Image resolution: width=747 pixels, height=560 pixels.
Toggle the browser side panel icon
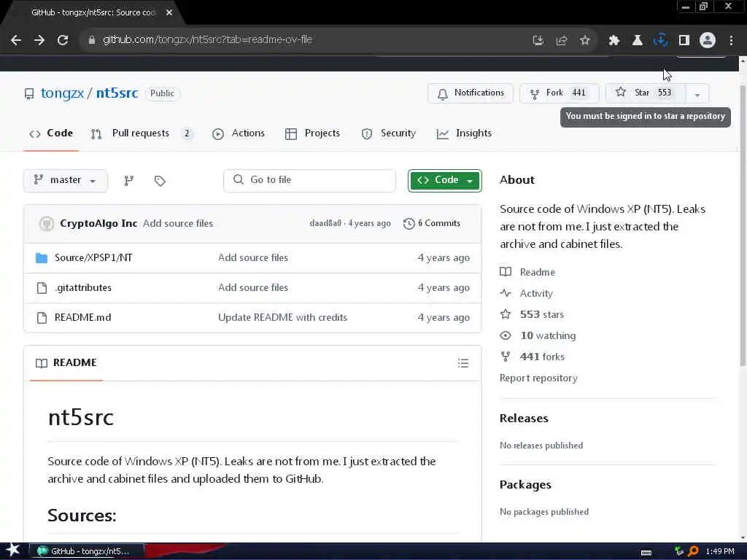pos(684,41)
